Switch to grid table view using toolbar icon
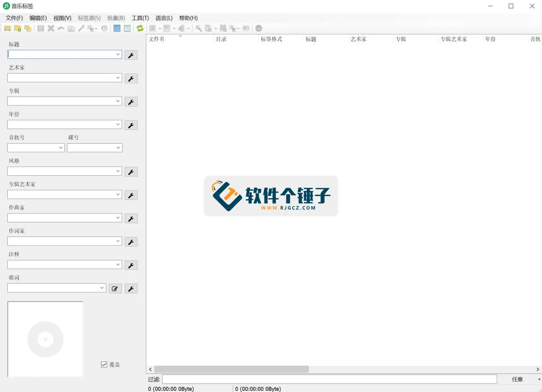This screenshot has width=542, height=392. click(127, 28)
